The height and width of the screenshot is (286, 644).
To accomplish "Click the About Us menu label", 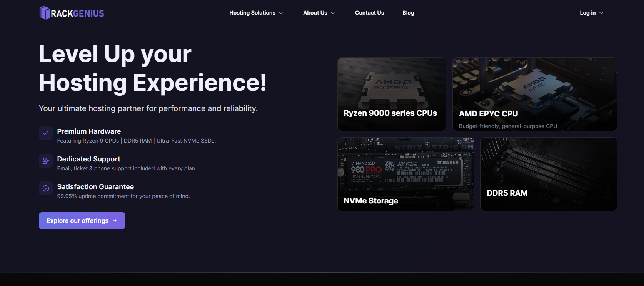I will [x=315, y=13].
